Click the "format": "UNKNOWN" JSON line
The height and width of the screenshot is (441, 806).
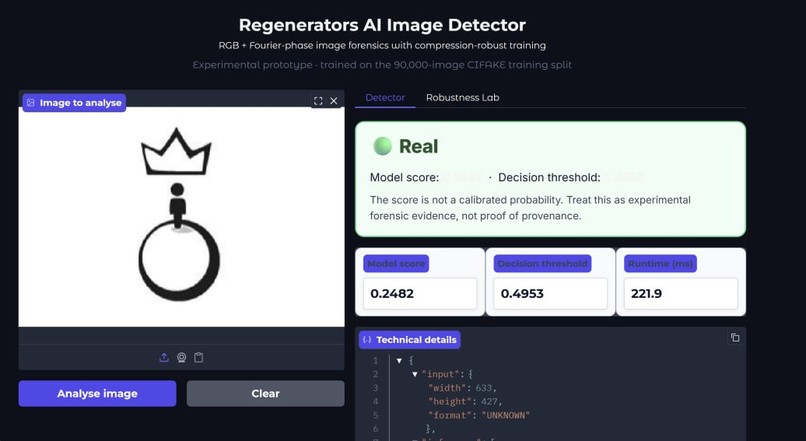[x=479, y=415]
